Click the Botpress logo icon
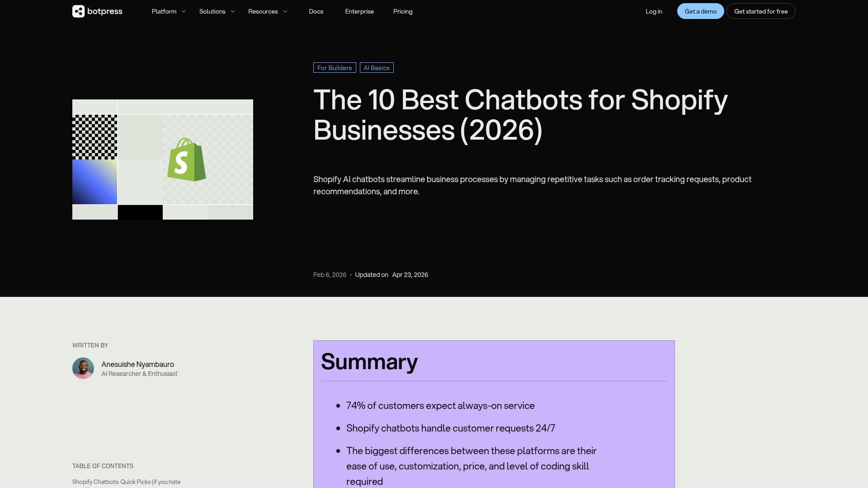This screenshot has width=868, height=488. pyautogui.click(x=79, y=11)
